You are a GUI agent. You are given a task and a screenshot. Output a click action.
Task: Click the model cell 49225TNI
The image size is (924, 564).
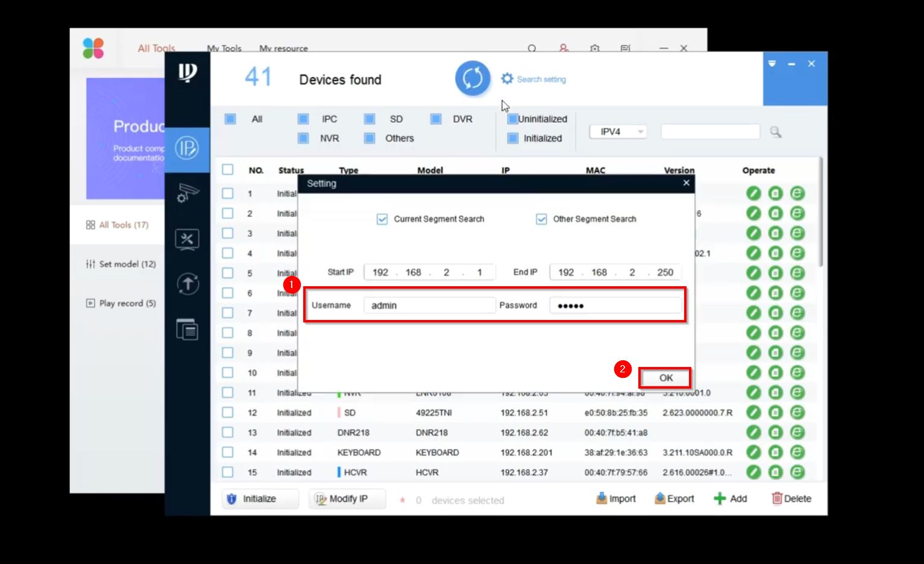point(434,413)
